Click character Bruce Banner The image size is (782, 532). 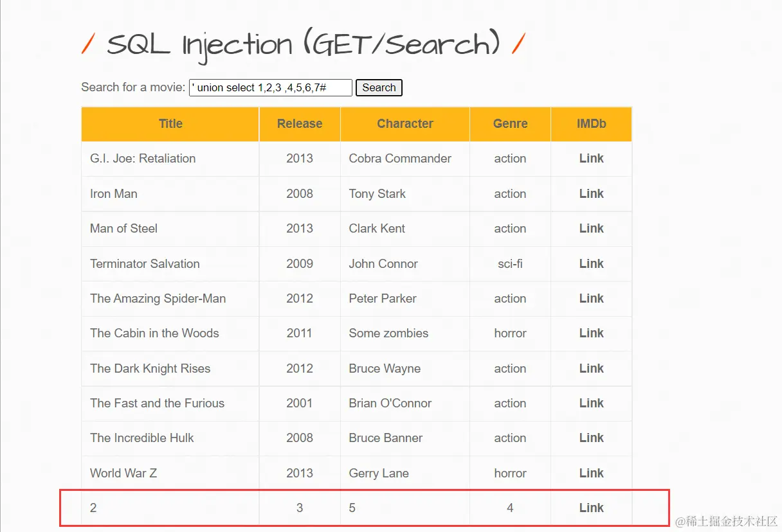tap(386, 438)
